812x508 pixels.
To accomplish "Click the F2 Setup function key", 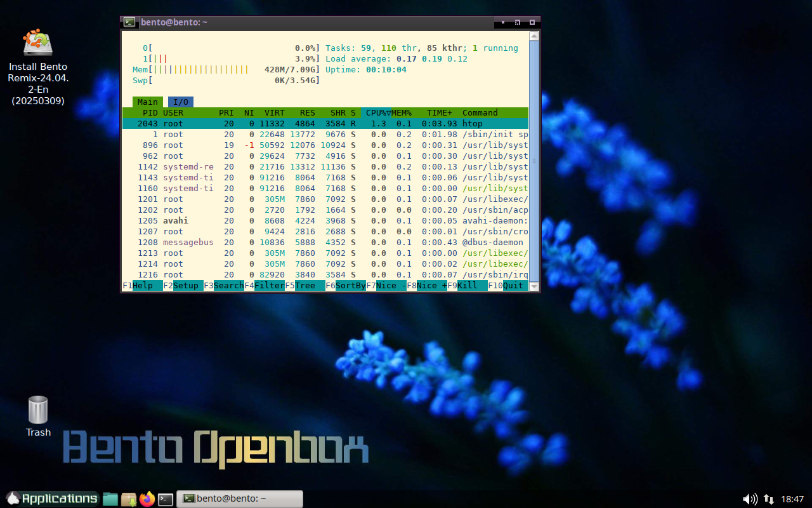I will click(183, 286).
